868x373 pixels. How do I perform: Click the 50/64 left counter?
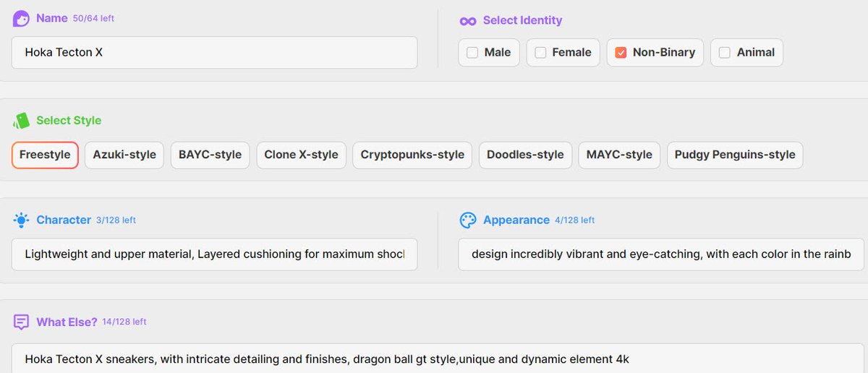point(94,19)
